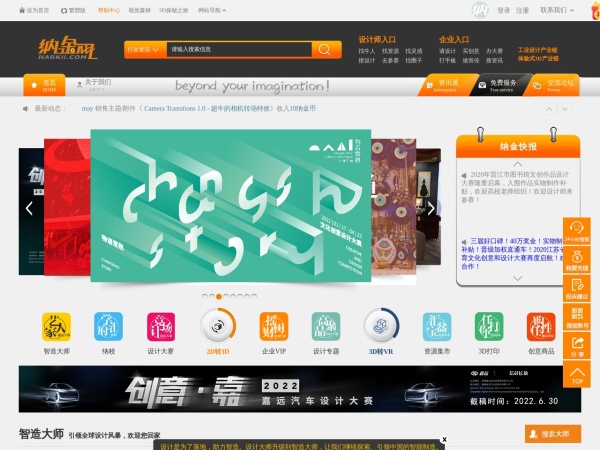Select the highlighted orange carousel dot

click(x=219, y=297)
